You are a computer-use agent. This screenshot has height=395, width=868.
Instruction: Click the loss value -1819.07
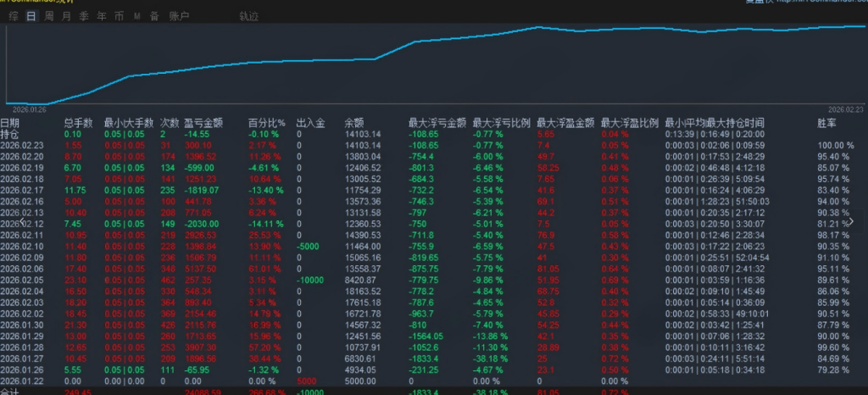point(202,191)
